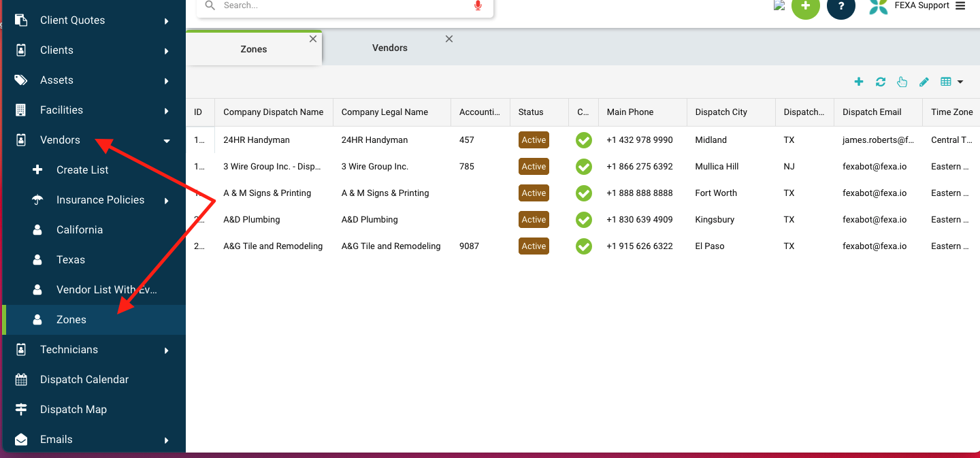This screenshot has width=980, height=458.
Task: Refresh the vendor grid with refresh icon
Action: 881,82
